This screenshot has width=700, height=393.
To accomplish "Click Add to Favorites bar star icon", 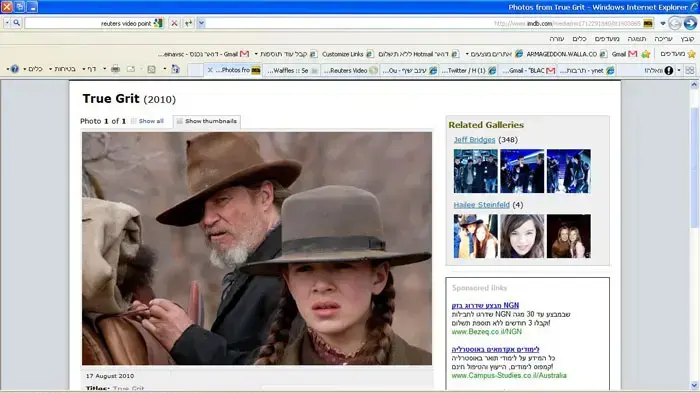I will point(646,54).
